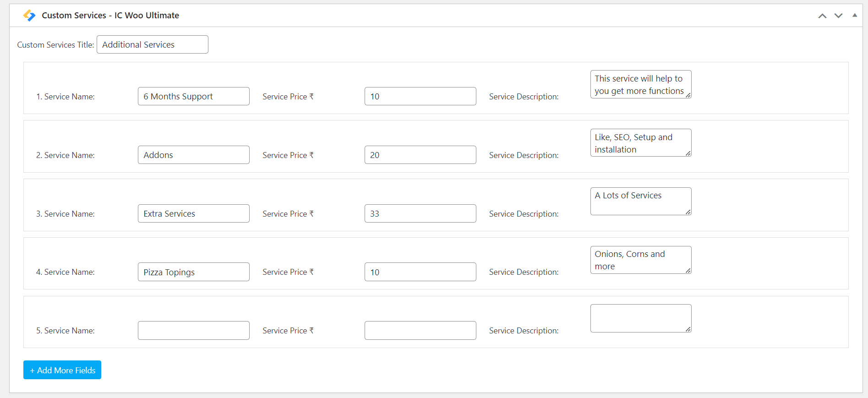Click the 'Service Price ₹' label in row 5

[x=288, y=331]
